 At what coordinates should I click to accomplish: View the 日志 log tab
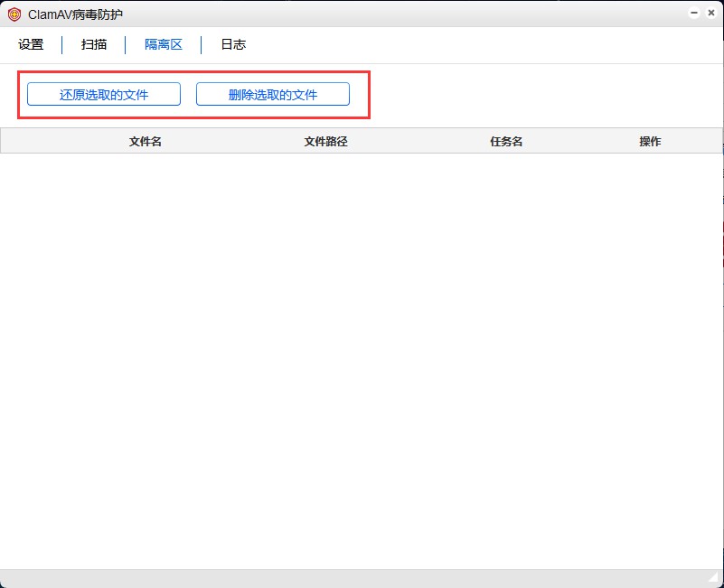[x=231, y=43]
